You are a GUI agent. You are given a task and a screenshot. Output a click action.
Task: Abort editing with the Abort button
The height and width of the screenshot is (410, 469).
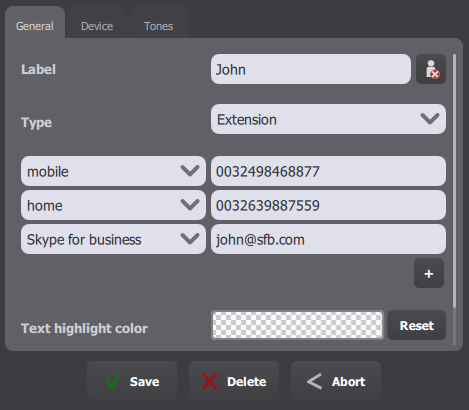(x=336, y=381)
